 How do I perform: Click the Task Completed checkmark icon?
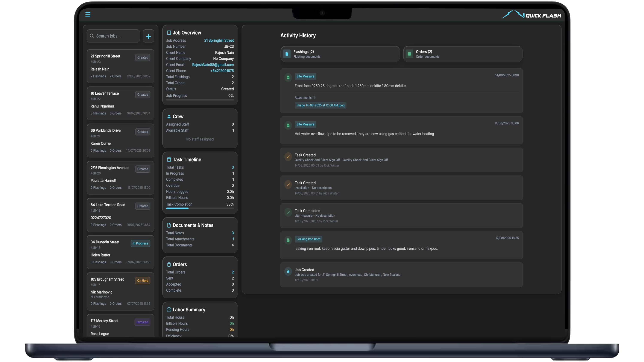click(288, 212)
